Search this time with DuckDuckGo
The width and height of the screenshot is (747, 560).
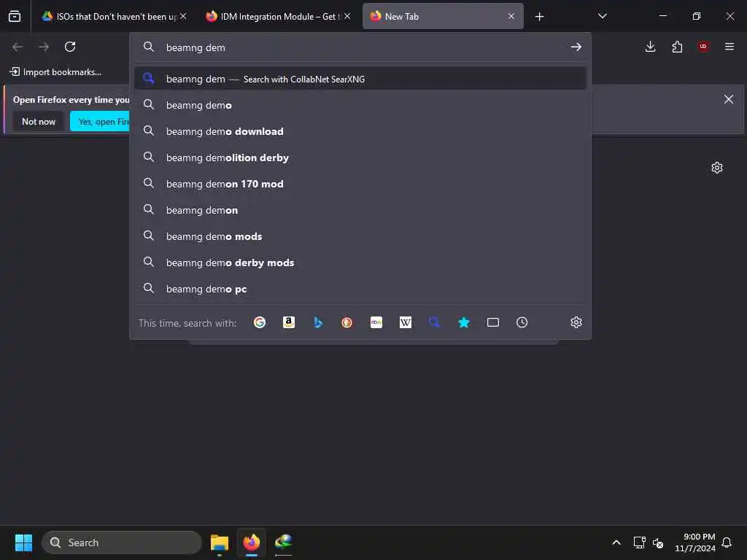(347, 322)
